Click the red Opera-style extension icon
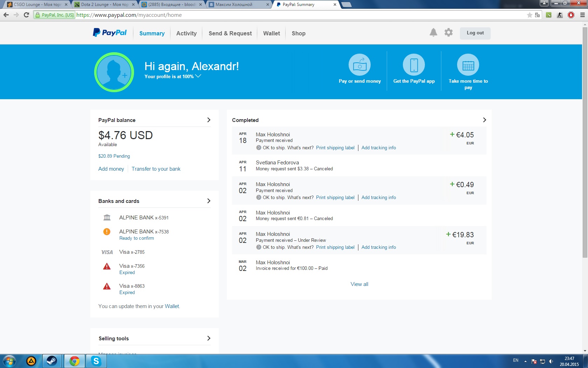This screenshot has width=588, height=368. coord(571,15)
